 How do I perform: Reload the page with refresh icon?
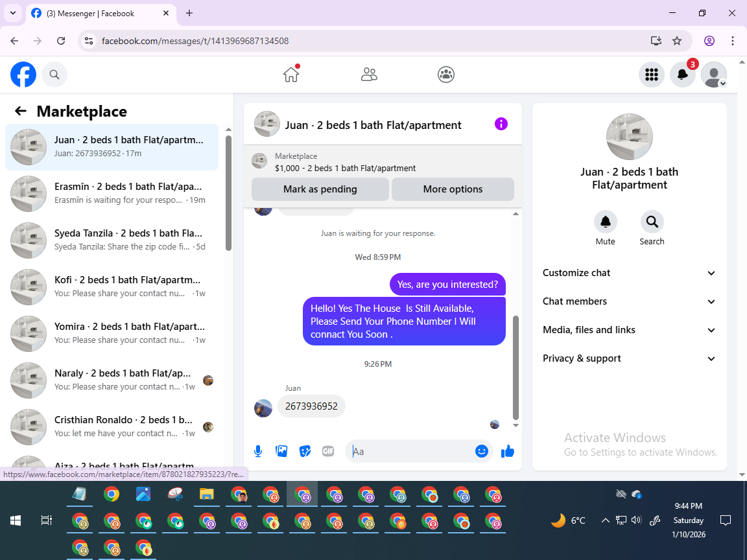pos(61,41)
